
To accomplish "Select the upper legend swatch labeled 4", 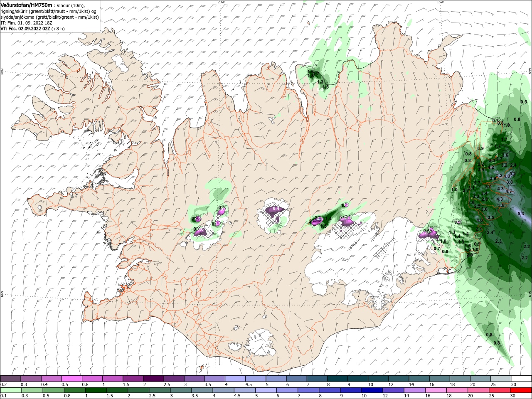I will click(235, 378).
